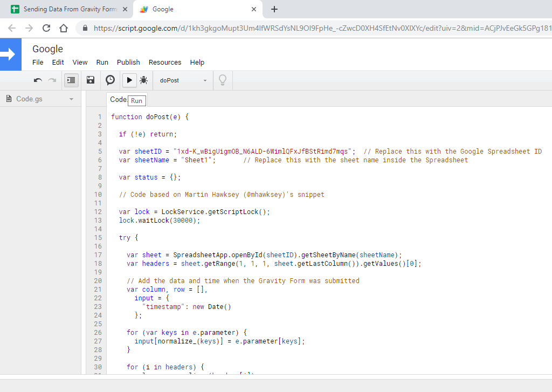The image size is (552, 392).
Task: Click 'lock.waitLock(30000);' line
Action: (x=160, y=221)
